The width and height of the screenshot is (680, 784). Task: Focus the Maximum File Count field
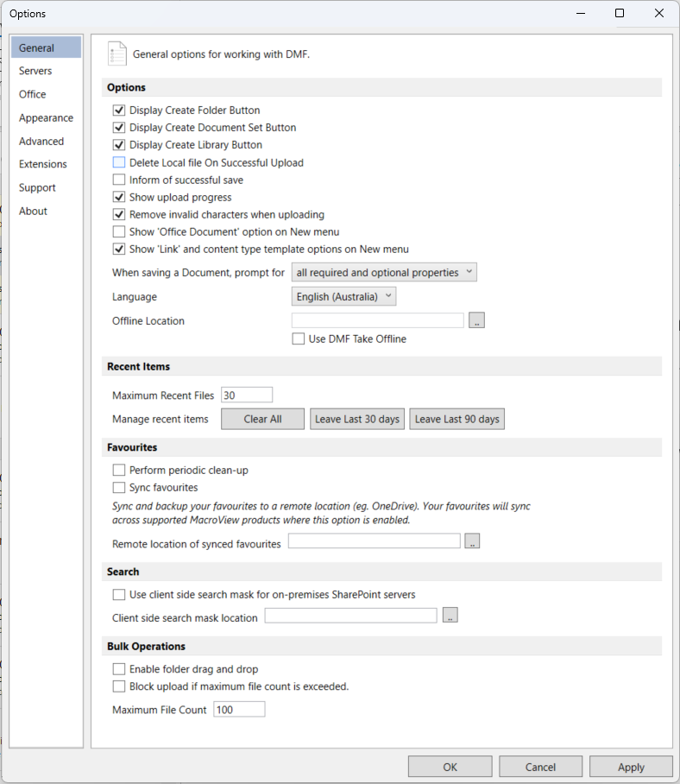[x=239, y=709]
